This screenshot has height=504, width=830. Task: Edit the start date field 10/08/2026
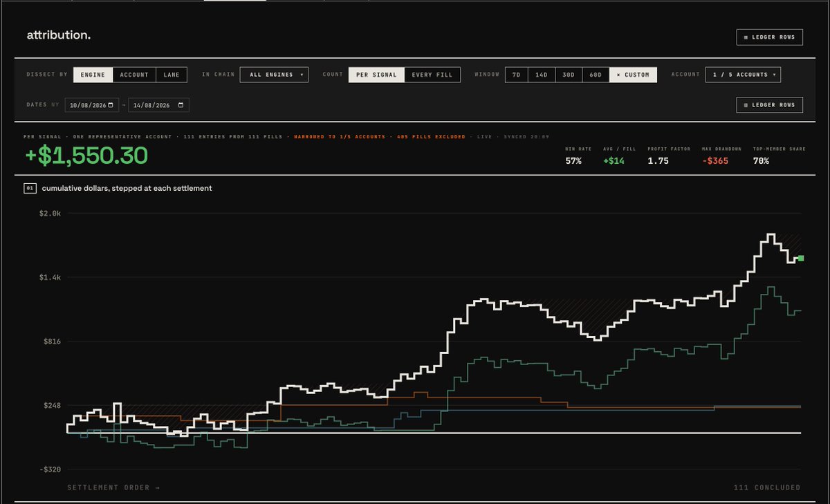tap(92, 105)
